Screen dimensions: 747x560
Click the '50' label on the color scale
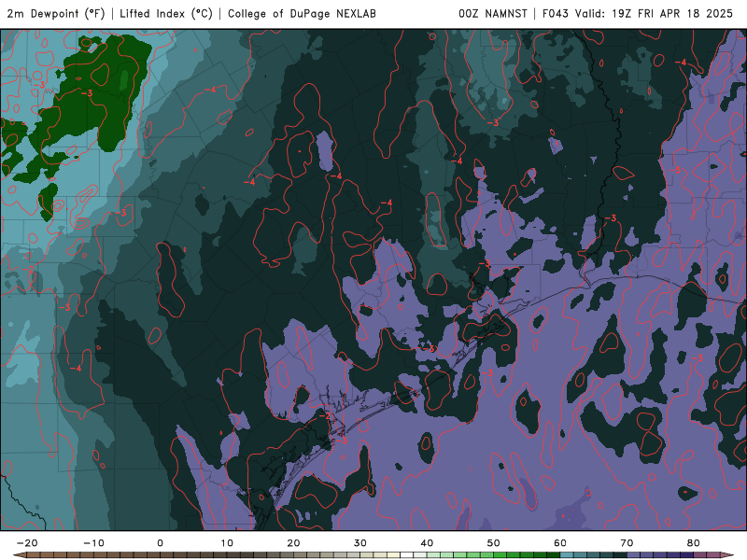494,543
